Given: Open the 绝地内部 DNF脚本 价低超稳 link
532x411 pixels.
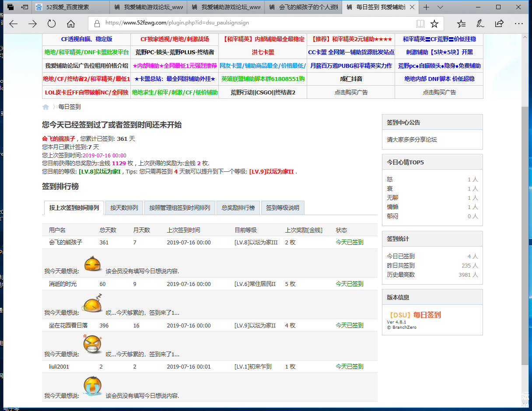Looking at the screenshot, I should click(439, 79).
